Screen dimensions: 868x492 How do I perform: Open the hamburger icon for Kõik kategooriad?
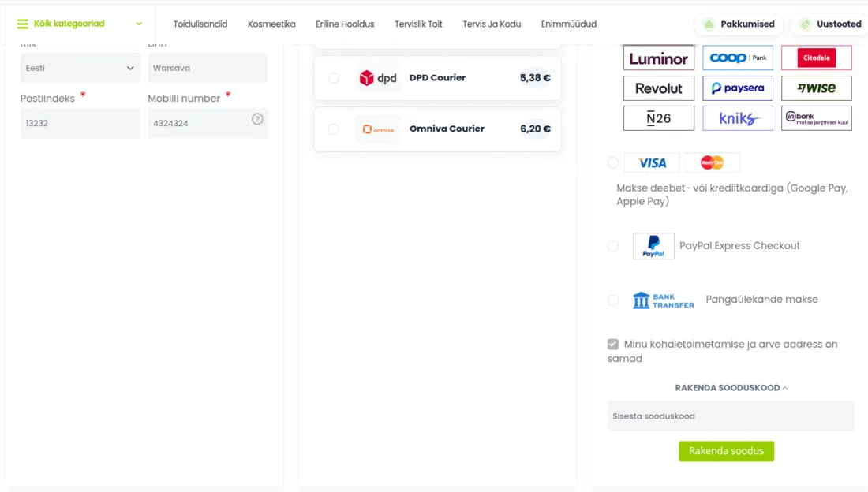coord(23,24)
